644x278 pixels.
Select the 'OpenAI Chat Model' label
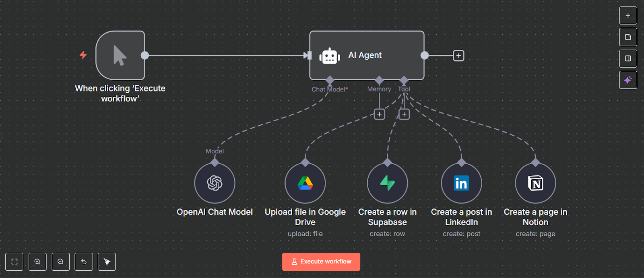coord(215,212)
